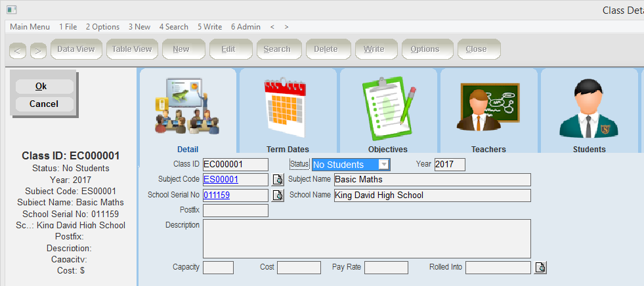
Task: Click the next record arrow toolbar button
Action: (38, 51)
